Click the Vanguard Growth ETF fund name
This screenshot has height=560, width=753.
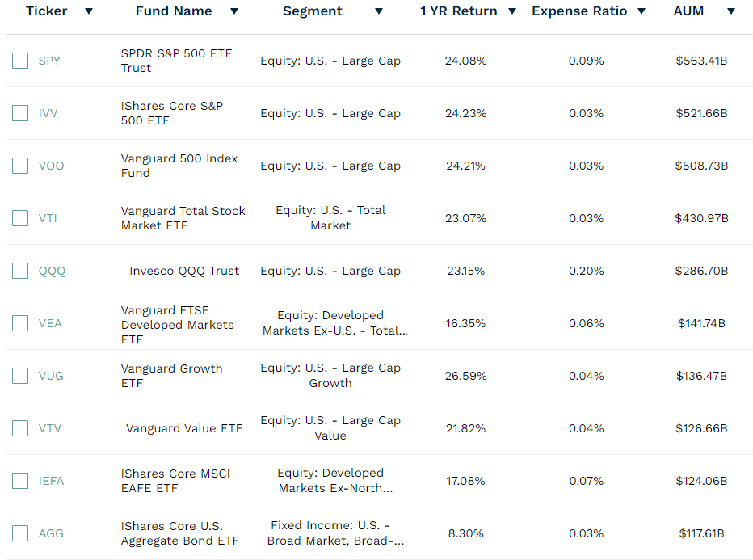[x=171, y=376]
